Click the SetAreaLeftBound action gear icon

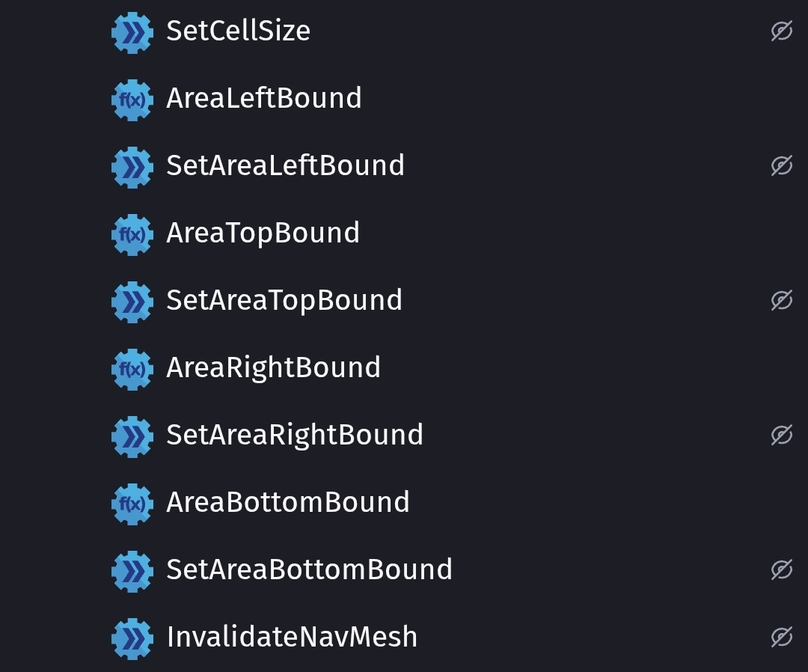132,167
